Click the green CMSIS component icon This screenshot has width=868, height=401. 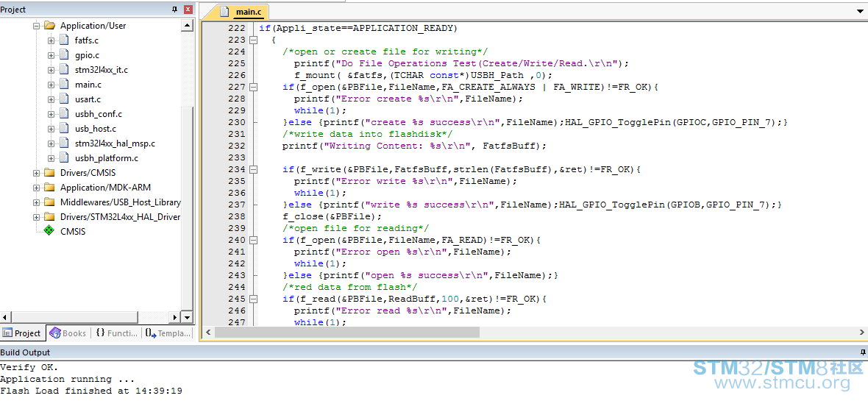[50, 232]
